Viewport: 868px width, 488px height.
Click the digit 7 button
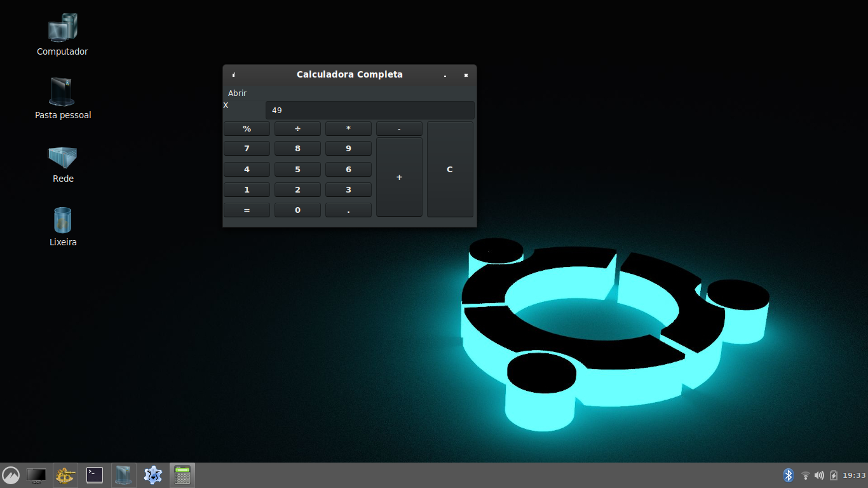247,149
